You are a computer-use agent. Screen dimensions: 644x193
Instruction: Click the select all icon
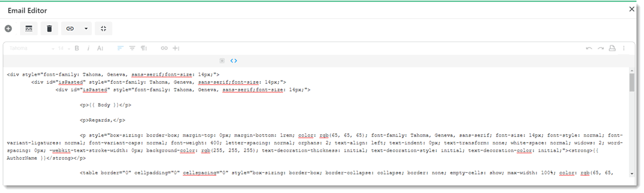point(222,60)
